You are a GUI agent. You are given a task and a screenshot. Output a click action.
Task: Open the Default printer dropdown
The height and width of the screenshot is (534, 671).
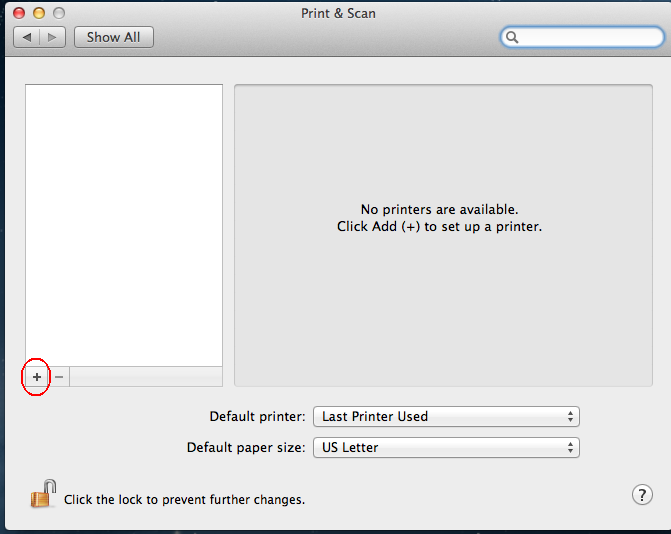[x=445, y=416]
